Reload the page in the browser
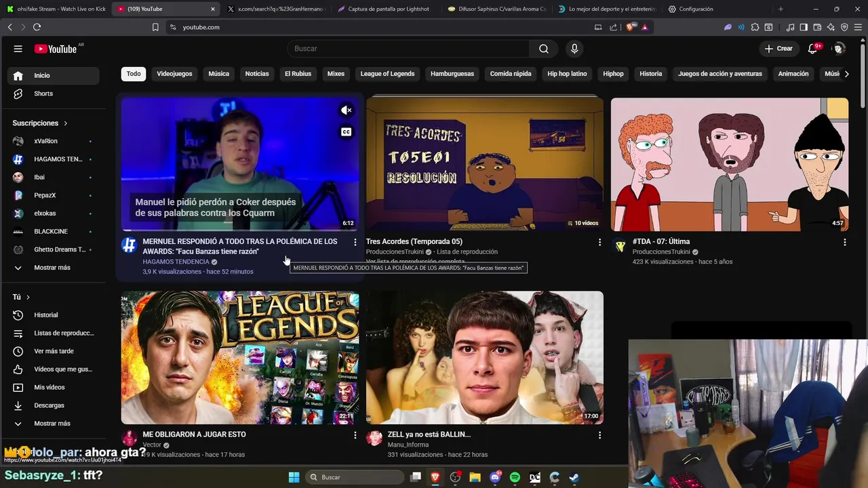 (37, 27)
